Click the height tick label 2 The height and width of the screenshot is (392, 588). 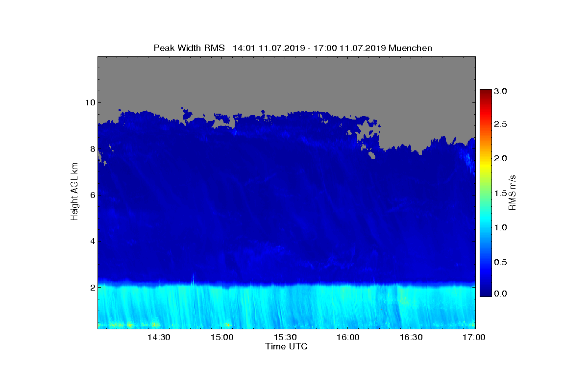[x=92, y=287]
